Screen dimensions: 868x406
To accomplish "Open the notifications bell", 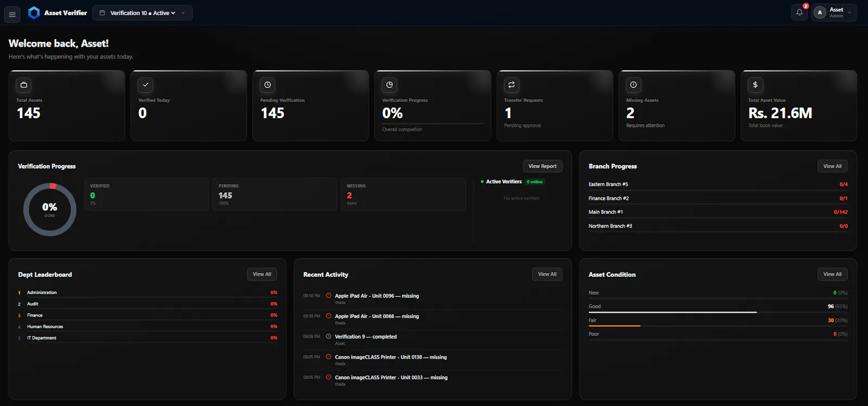I will (x=800, y=12).
